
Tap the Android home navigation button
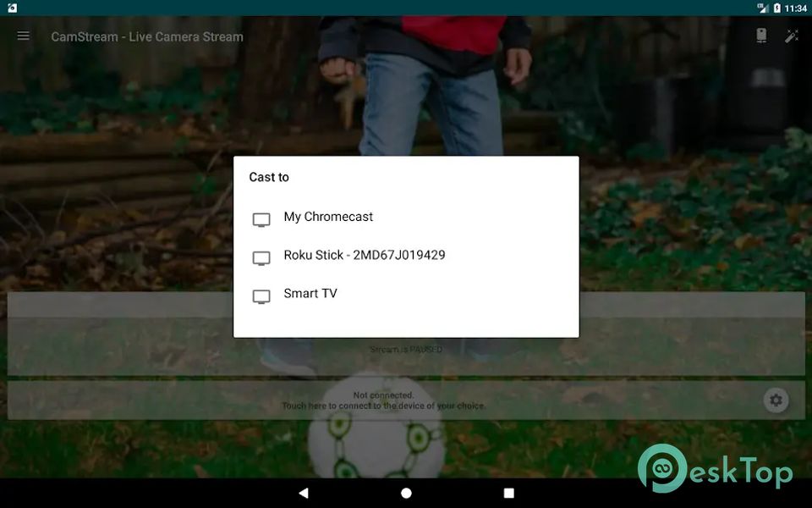[407, 493]
